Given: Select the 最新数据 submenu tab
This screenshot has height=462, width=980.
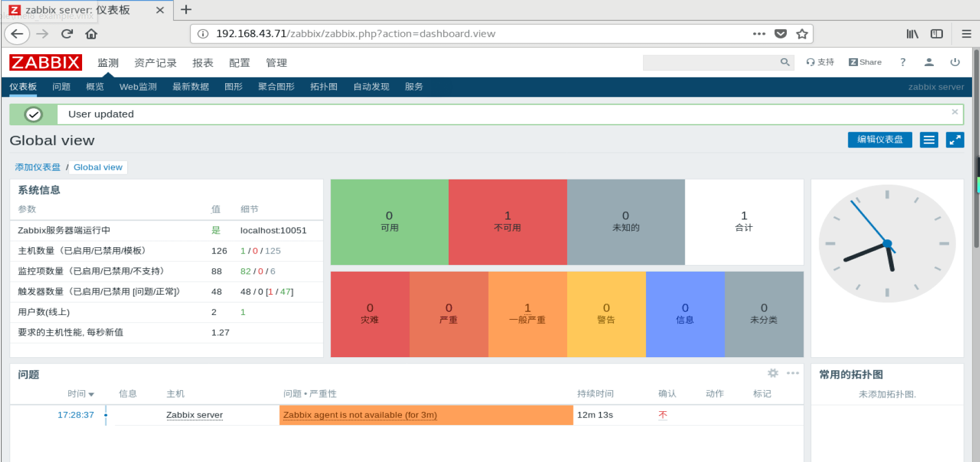Looking at the screenshot, I should point(190,87).
